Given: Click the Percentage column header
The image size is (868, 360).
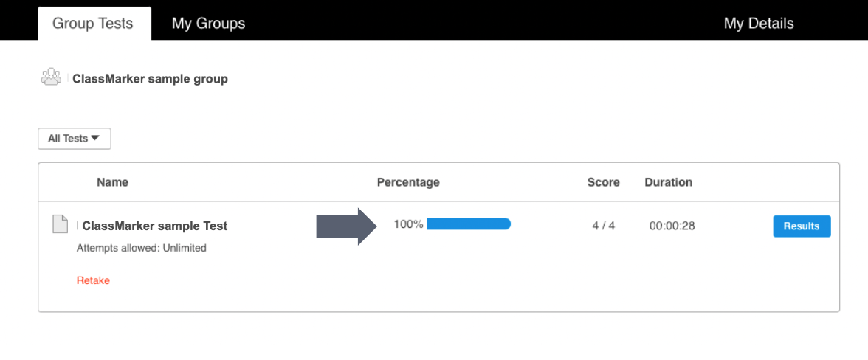Looking at the screenshot, I should 408,182.
